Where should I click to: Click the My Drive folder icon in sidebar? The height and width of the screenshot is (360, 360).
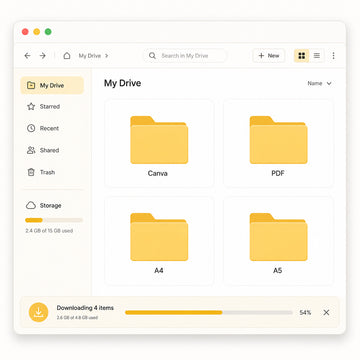(x=31, y=85)
